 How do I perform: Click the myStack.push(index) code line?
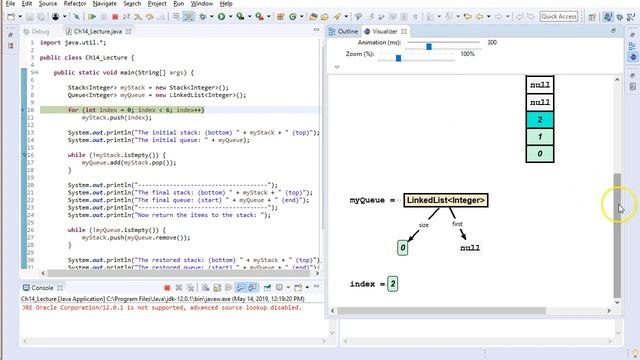[116, 118]
